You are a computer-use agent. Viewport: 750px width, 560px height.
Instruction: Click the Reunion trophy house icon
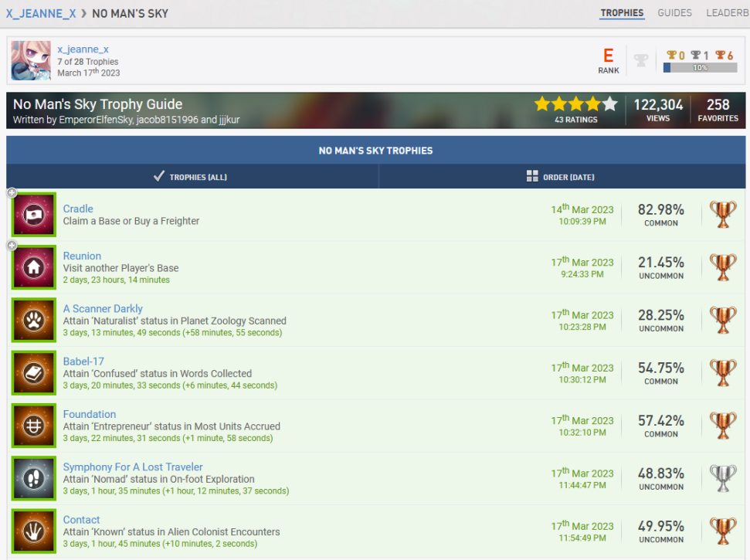click(34, 267)
